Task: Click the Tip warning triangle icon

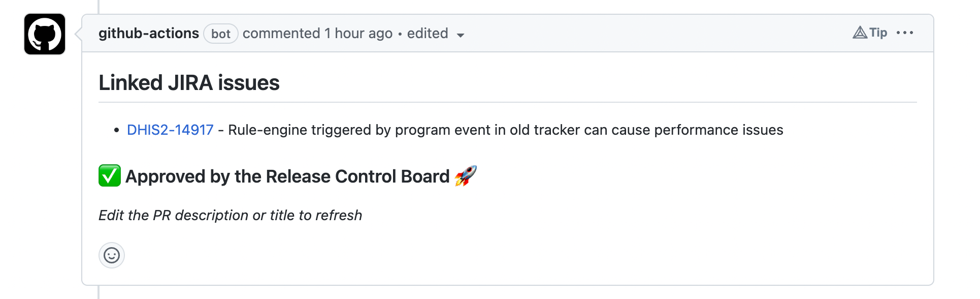Action: [859, 33]
